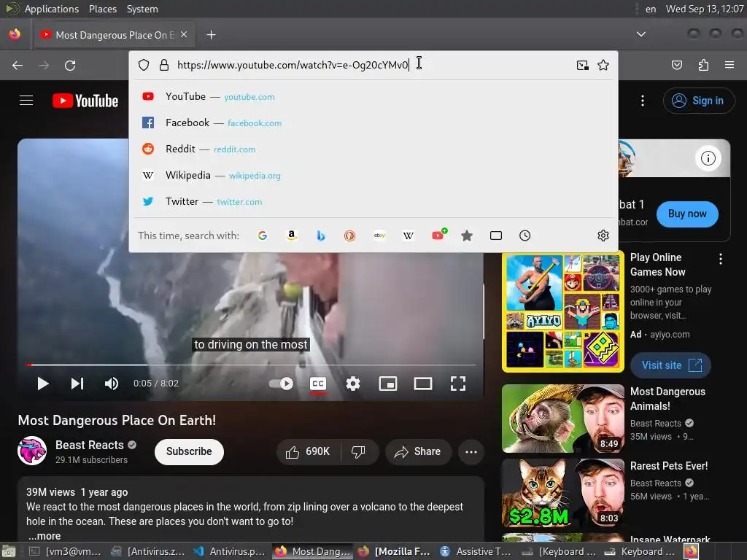Viewport: 747px width, 560px height.
Task: Open Applications menu in top panel
Action: tap(52, 9)
